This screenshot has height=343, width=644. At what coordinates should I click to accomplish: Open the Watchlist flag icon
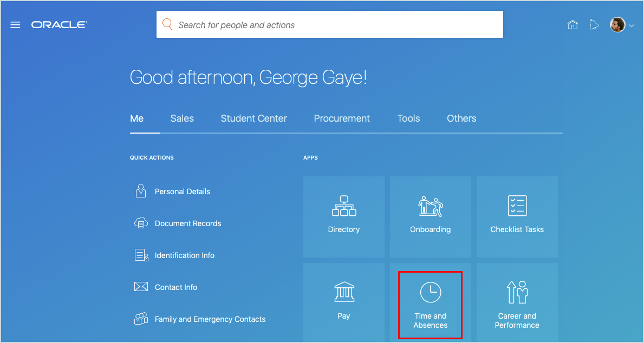pos(594,25)
